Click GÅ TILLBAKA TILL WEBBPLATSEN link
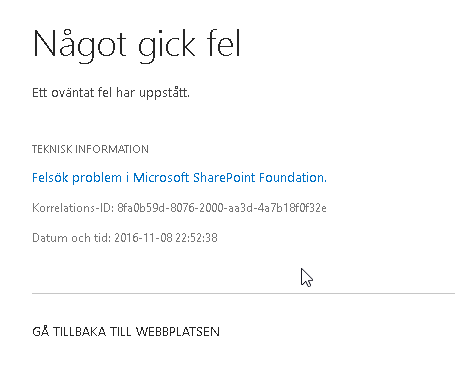The width and height of the screenshot is (455, 381). pos(126,332)
